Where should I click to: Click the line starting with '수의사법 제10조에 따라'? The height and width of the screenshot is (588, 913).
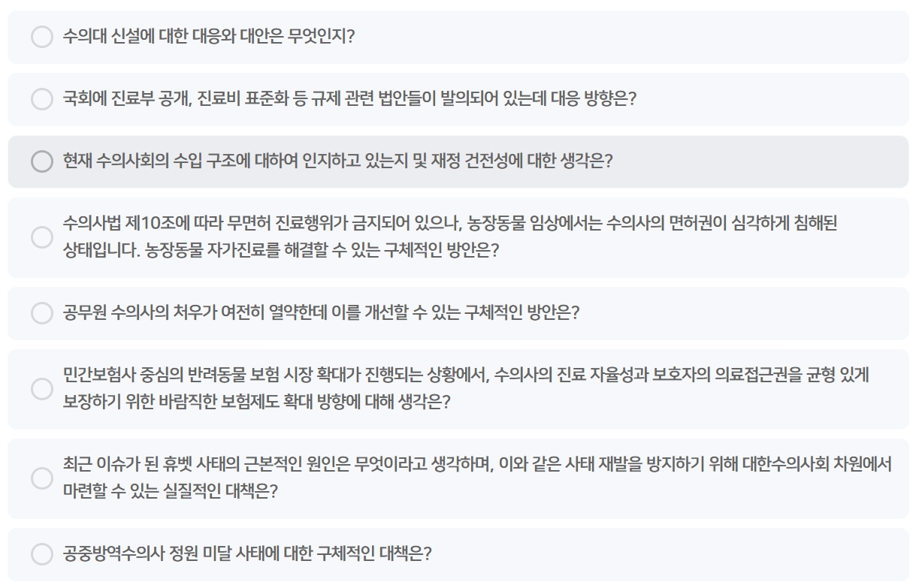coord(449,223)
